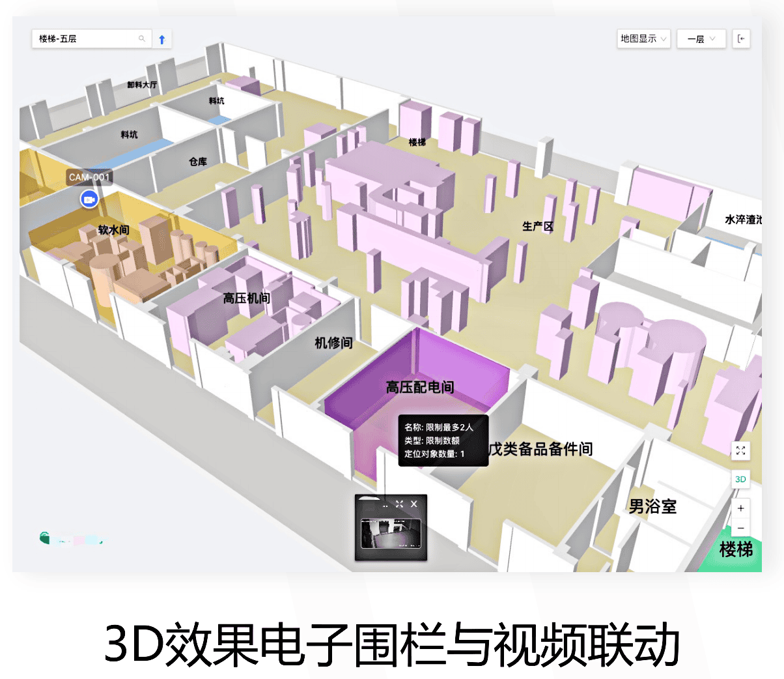
Task: Click the 生产区 area label
Action: 537,226
